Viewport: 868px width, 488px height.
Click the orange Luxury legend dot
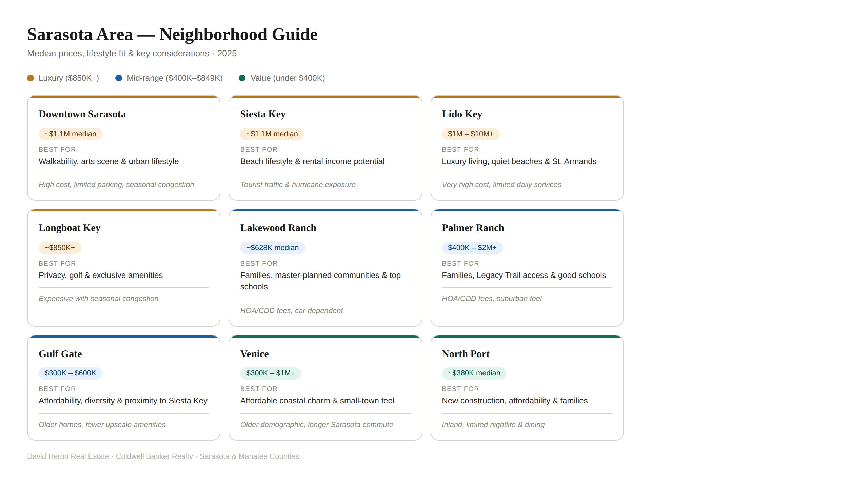pyautogui.click(x=31, y=78)
